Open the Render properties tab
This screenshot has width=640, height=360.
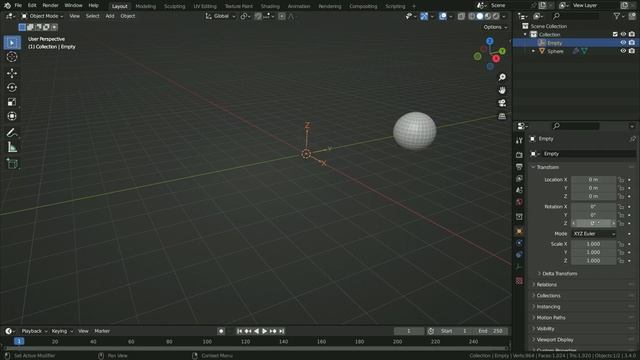point(519,155)
